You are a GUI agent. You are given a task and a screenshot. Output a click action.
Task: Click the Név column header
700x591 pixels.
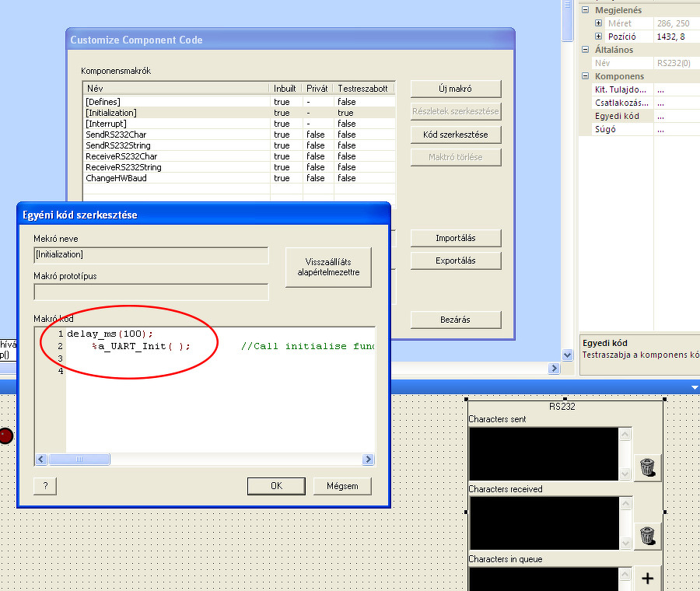pyautogui.click(x=177, y=89)
